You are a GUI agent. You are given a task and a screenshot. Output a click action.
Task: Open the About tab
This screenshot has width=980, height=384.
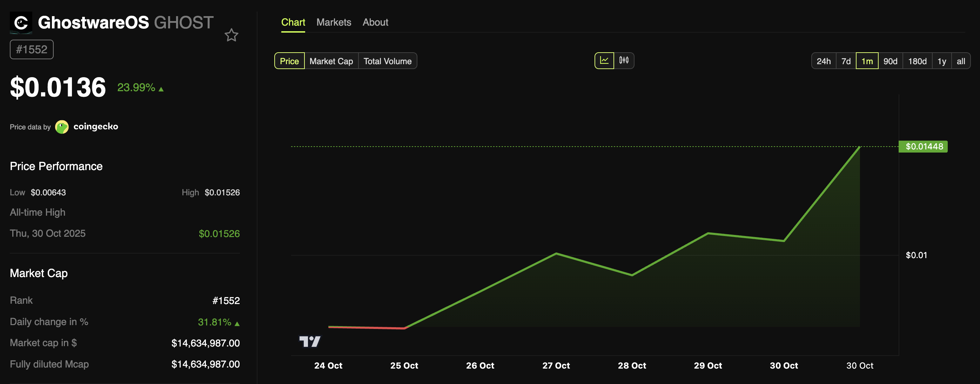pyautogui.click(x=375, y=22)
